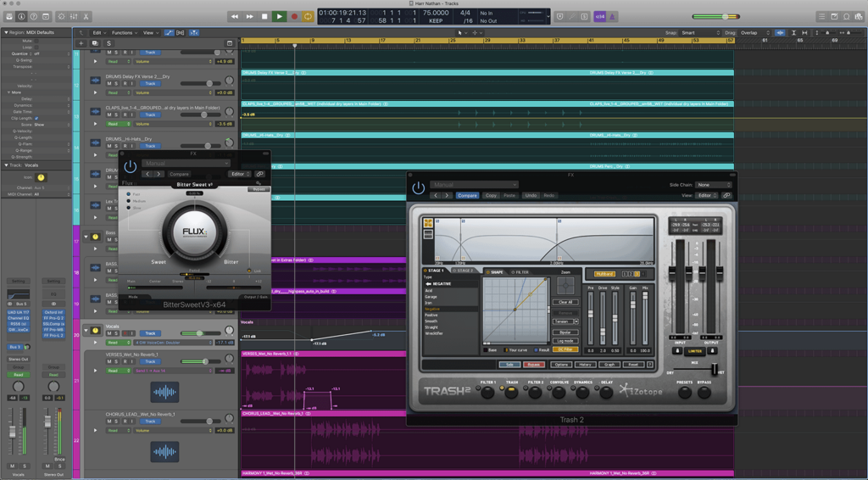
Task: Open the Media Browser icon
Action: click(x=859, y=17)
